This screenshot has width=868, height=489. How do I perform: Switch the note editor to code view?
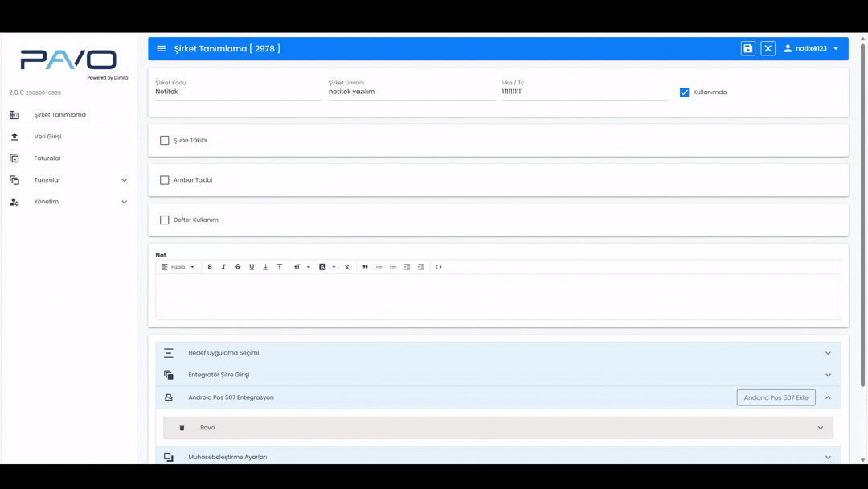[x=439, y=267]
